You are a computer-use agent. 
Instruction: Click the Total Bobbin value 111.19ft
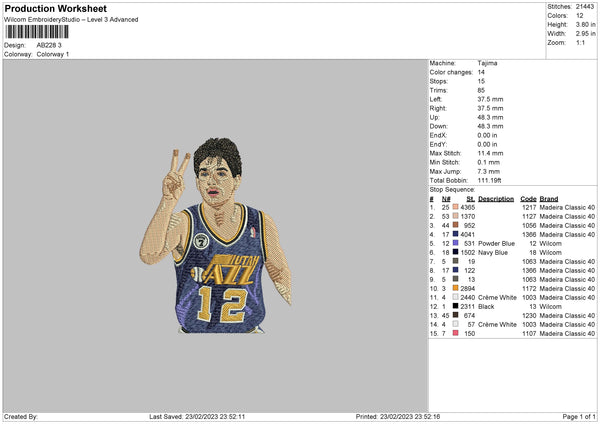click(489, 180)
